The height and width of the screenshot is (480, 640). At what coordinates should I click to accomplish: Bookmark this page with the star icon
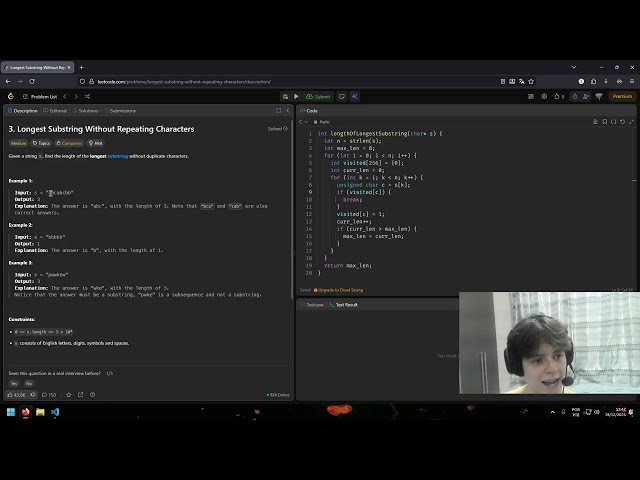click(531, 82)
